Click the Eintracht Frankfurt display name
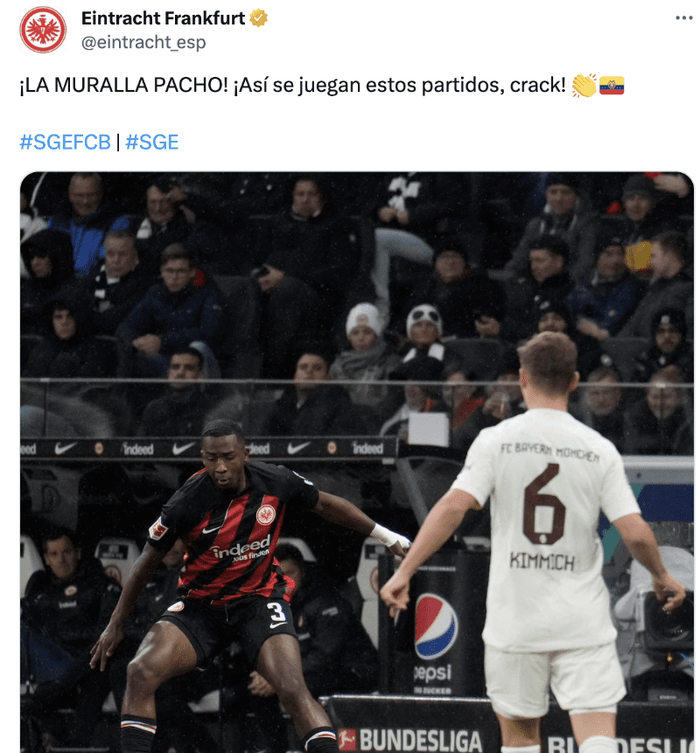The height and width of the screenshot is (753, 700). (163, 18)
